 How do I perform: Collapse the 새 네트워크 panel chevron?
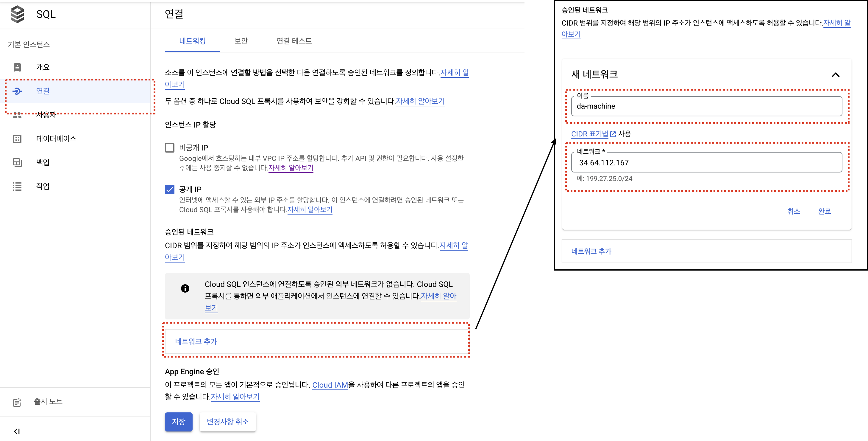click(x=835, y=74)
